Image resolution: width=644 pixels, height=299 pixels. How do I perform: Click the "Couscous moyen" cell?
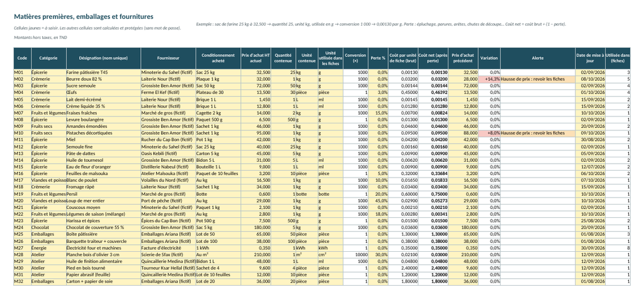coord(104,207)
